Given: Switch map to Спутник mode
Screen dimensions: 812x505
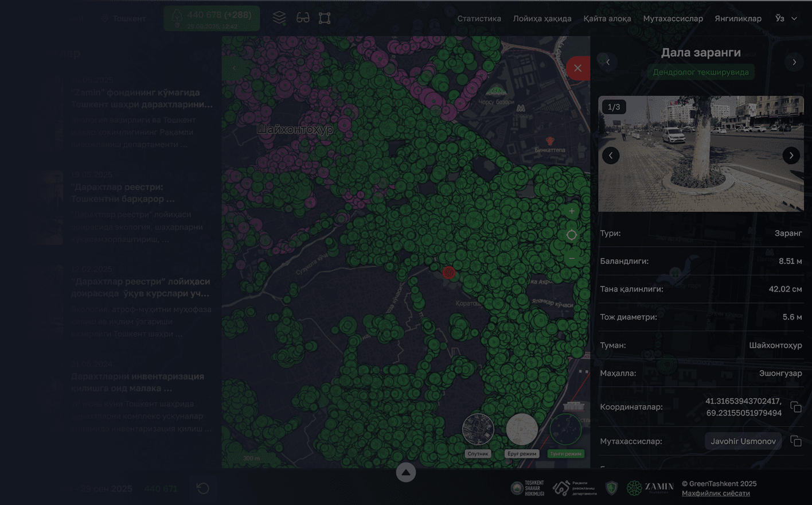Looking at the screenshot, I should 478,430.
